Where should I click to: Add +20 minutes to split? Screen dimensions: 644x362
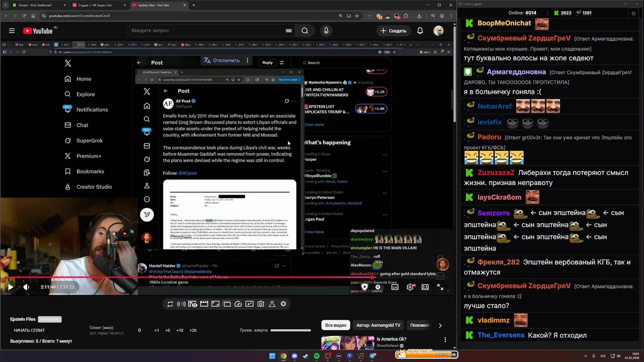pyautogui.click(x=193, y=330)
